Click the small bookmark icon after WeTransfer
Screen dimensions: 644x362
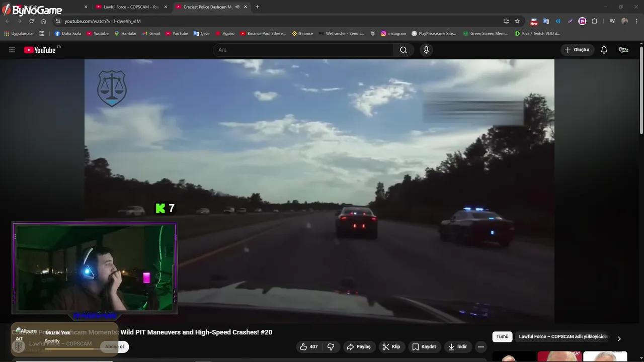pos(373,34)
